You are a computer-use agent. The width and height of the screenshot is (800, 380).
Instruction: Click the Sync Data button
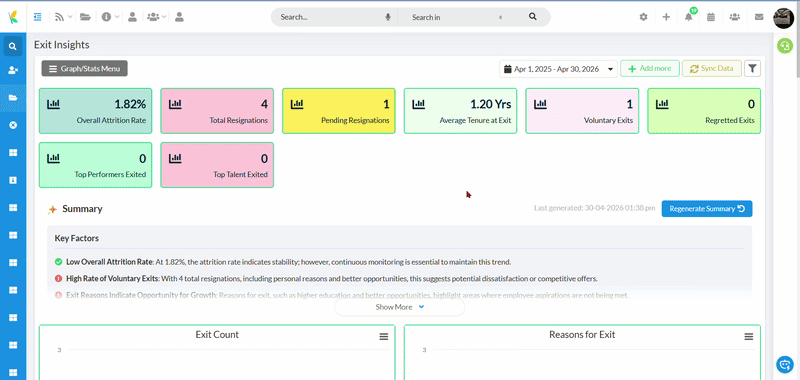pyautogui.click(x=711, y=68)
